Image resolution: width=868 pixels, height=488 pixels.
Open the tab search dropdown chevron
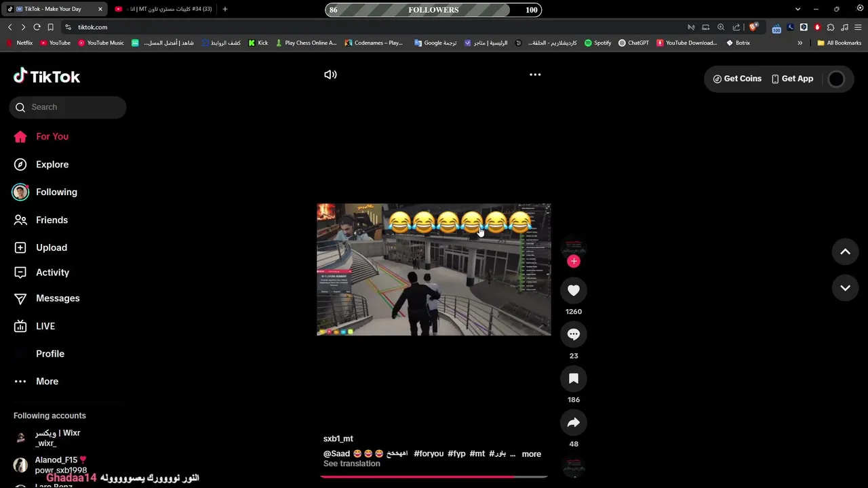point(797,9)
